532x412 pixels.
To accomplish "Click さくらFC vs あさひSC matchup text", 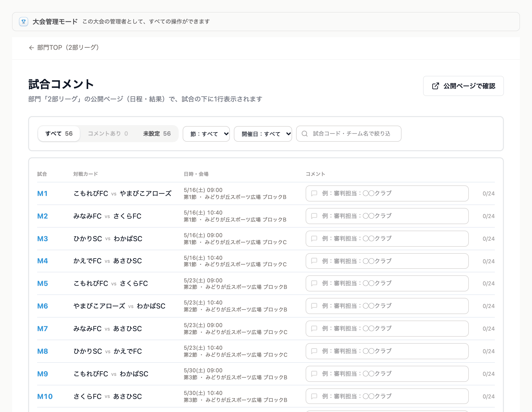I will pyautogui.click(x=108, y=396).
